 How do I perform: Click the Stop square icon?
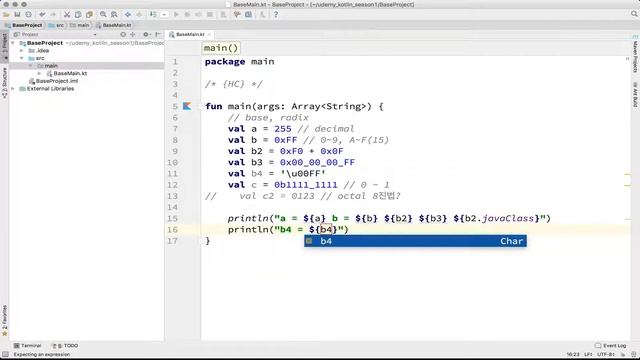click(210, 14)
